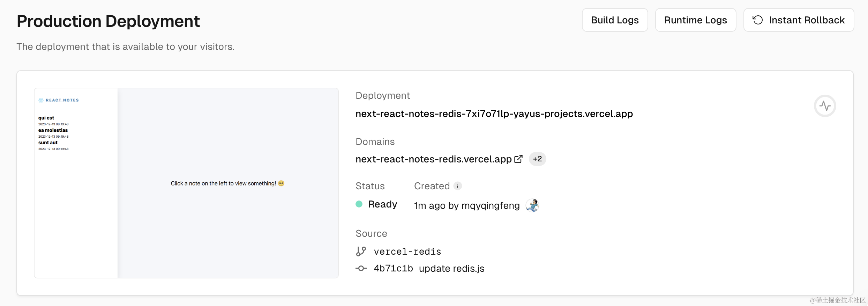Open external link icon beside domain
Viewport: 868px width, 306px height.
(518, 159)
